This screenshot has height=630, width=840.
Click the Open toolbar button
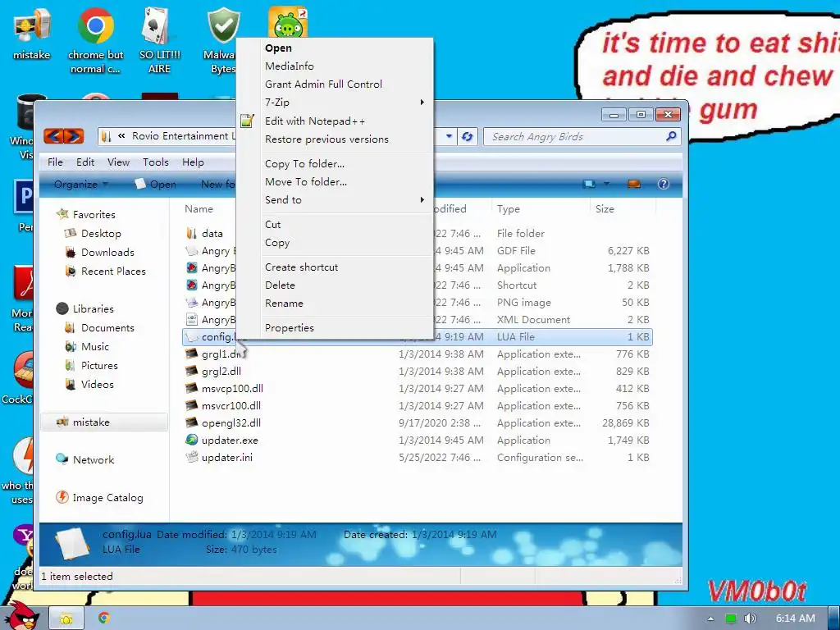pos(155,185)
